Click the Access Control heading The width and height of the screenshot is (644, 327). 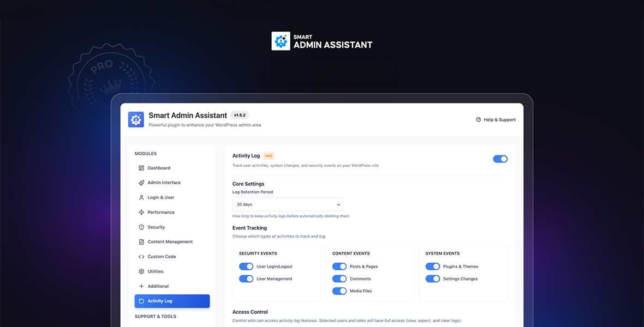(x=250, y=312)
